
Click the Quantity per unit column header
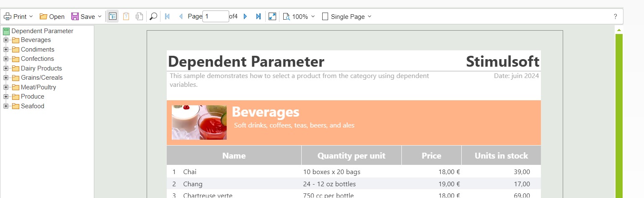coord(351,156)
